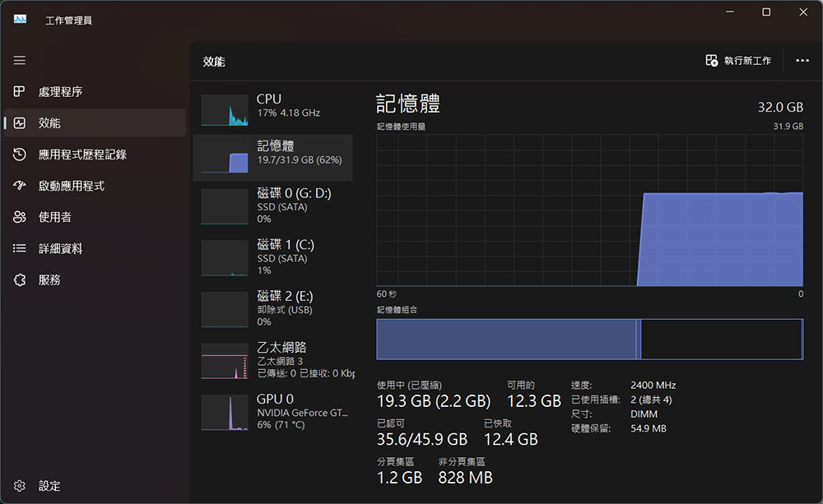Switch to 磁碟 0 (G: D:)
Screen dimensions: 823x504
(272, 206)
